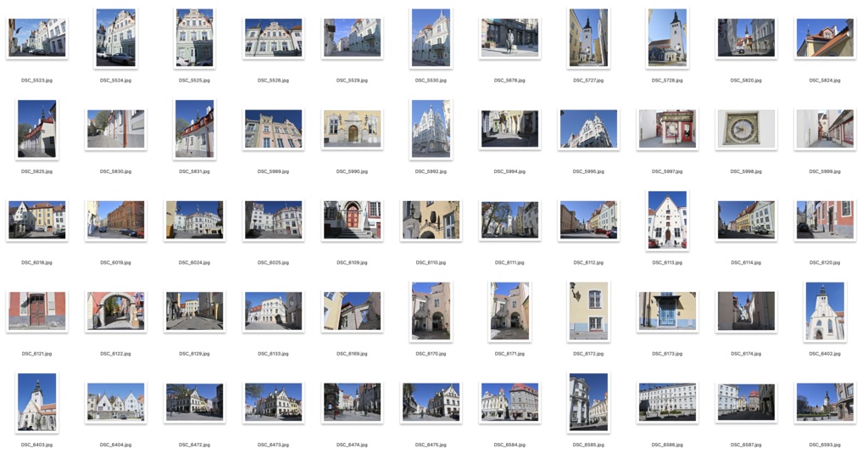
Task: Choose the DSC_5831.jpg thumbnail
Action: click(194, 129)
